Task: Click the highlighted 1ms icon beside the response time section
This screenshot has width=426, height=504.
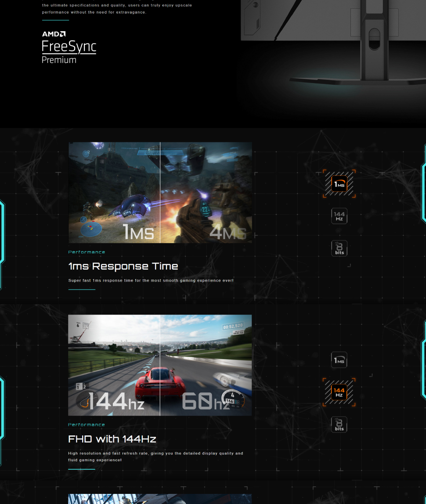Action: (x=339, y=184)
